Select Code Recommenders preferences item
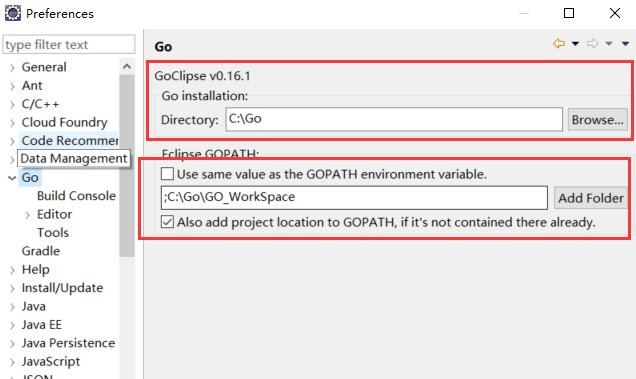 point(70,140)
